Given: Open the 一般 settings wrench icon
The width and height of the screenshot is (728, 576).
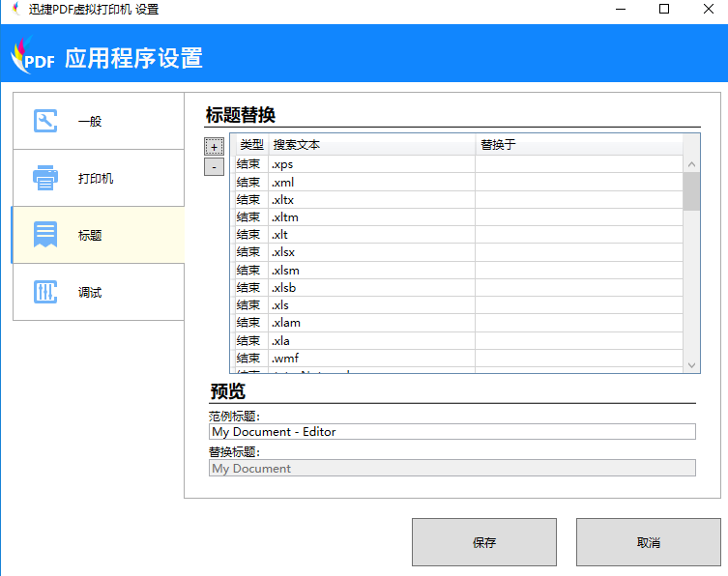Looking at the screenshot, I should click(x=45, y=121).
